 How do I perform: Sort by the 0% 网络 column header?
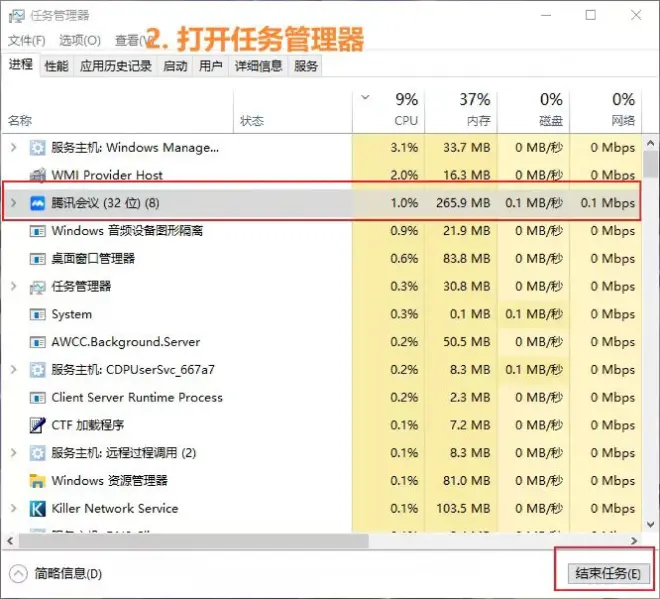pos(606,112)
